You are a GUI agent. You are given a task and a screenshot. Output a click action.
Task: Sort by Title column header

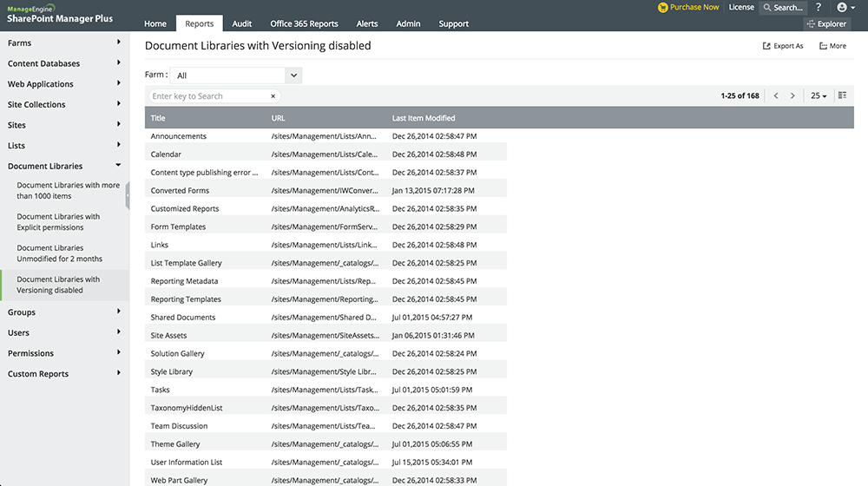(158, 118)
